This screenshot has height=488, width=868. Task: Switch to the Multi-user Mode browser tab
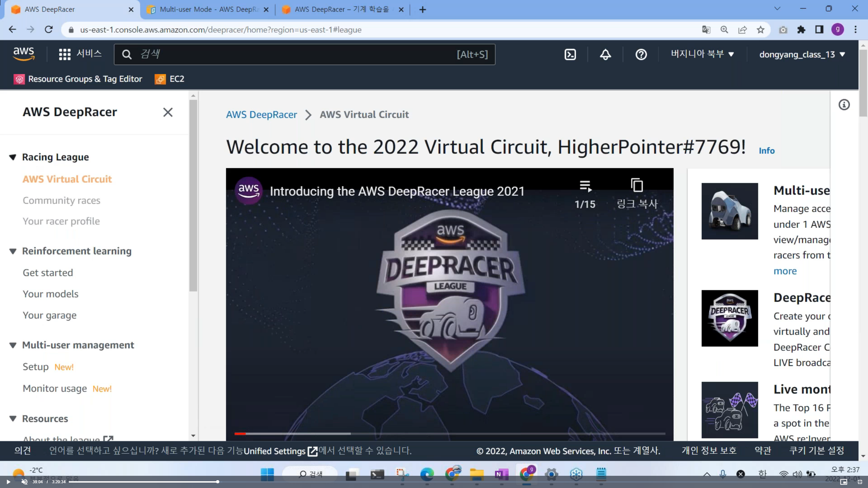tap(207, 9)
